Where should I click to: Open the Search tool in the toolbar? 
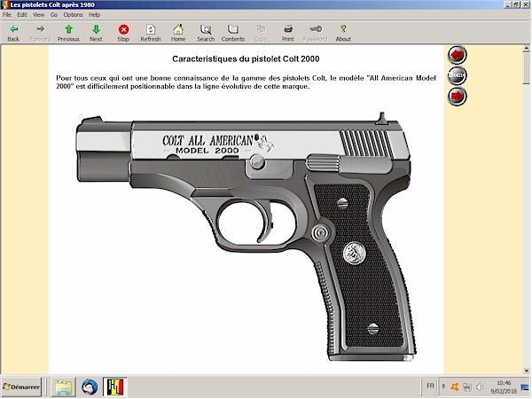(x=206, y=33)
